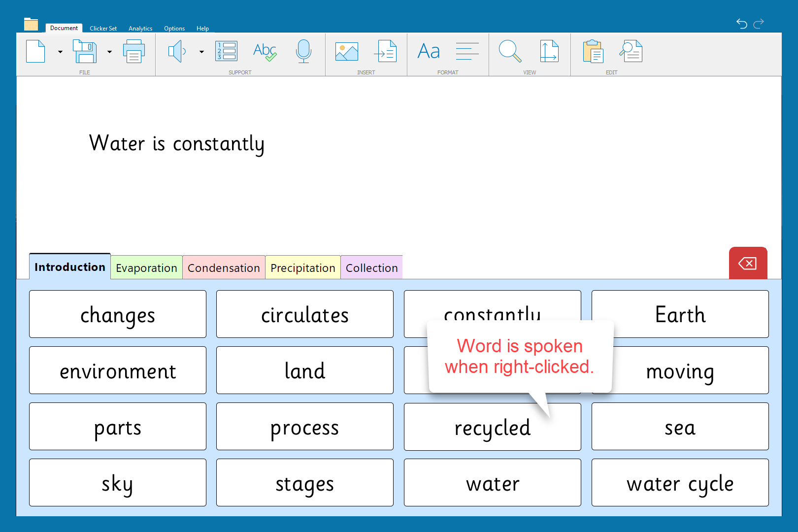Click the speaker icon to read aloud
Image resolution: width=798 pixels, height=532 pixels.
(x=177, y=51)
